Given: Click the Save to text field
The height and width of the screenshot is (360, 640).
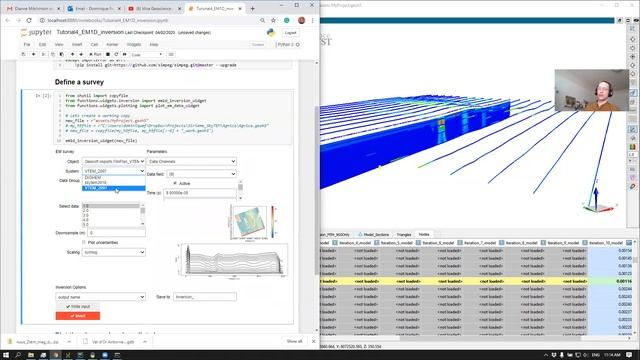Looking at the screenshot, I should pos(204,297).
